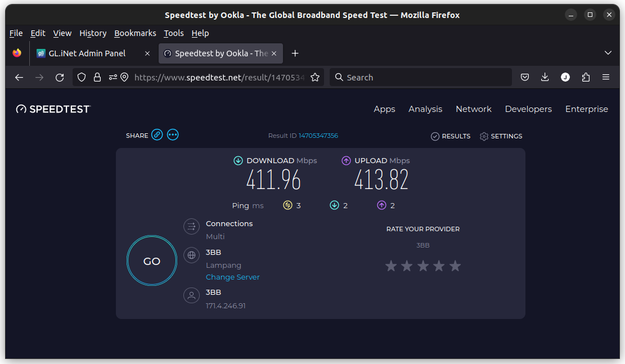Click the Connections mode icon
The image size is (625, 364).
point(191,227)
